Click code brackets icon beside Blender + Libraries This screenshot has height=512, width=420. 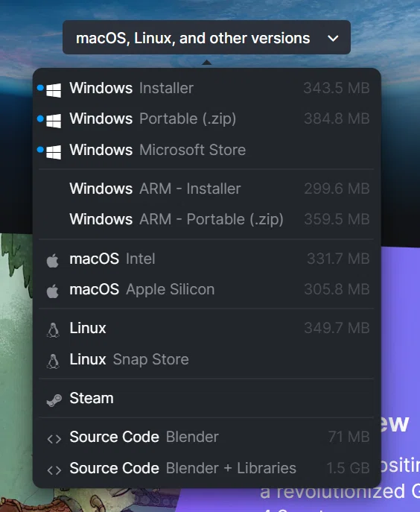point(54,470)
